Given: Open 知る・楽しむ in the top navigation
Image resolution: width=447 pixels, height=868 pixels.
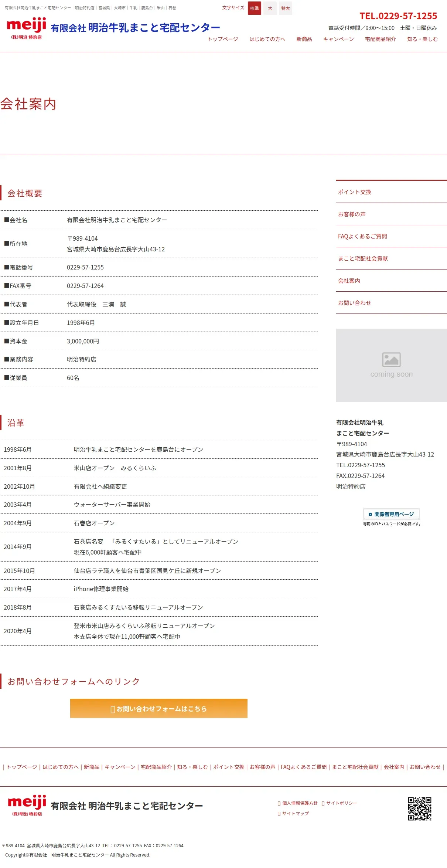Looking at the screenshot, I should 422,39.
